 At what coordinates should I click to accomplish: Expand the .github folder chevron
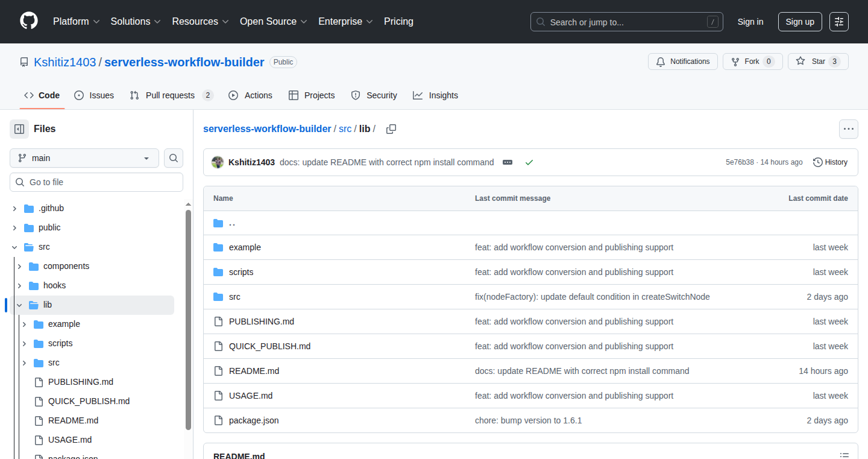tap(14, 208)
